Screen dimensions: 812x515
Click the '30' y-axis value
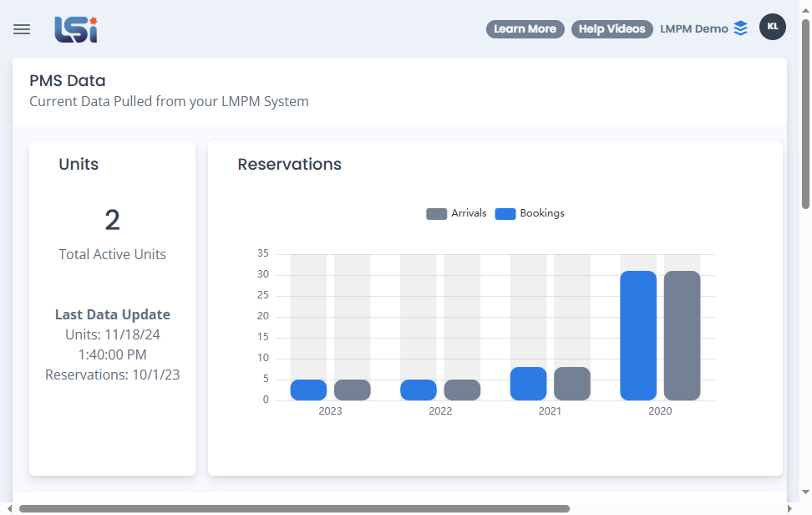click(x=263, y=274)
